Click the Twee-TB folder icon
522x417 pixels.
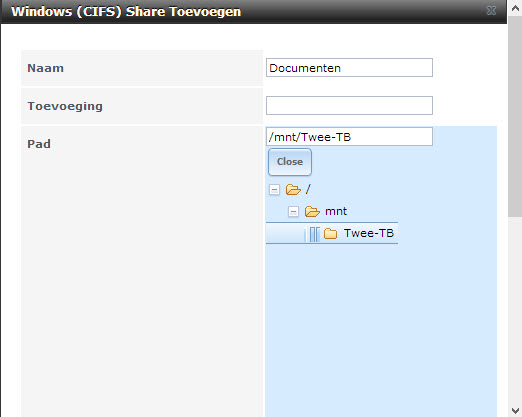point(331,233)
